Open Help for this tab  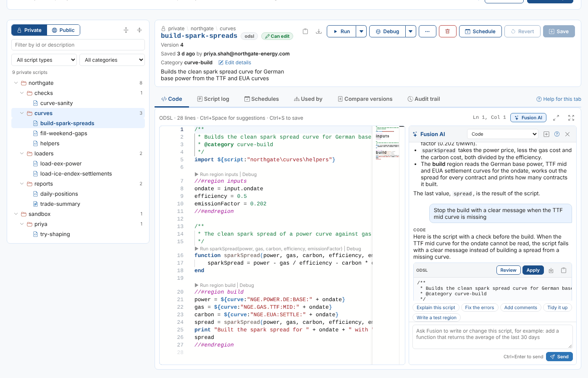(x=559, y=99)
